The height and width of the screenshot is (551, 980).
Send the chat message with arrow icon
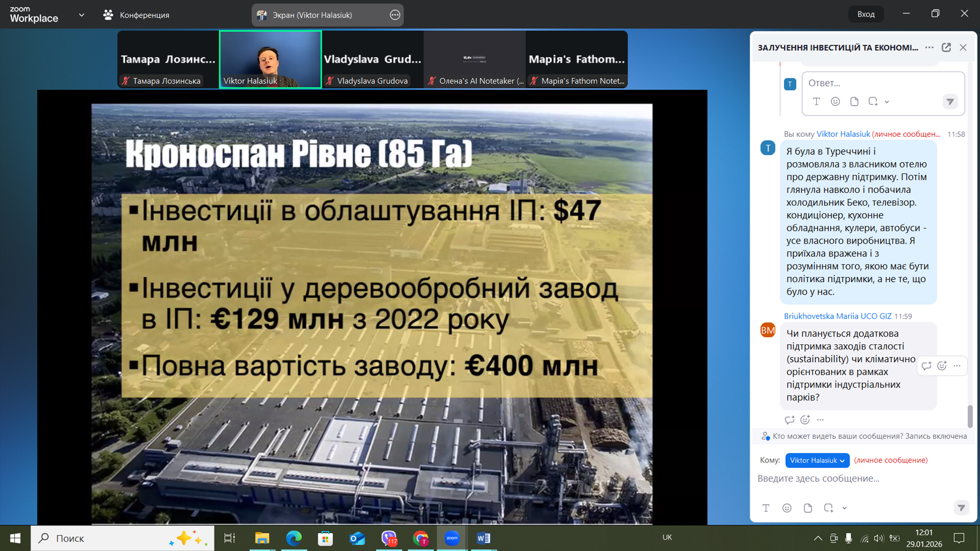point(961,508)
